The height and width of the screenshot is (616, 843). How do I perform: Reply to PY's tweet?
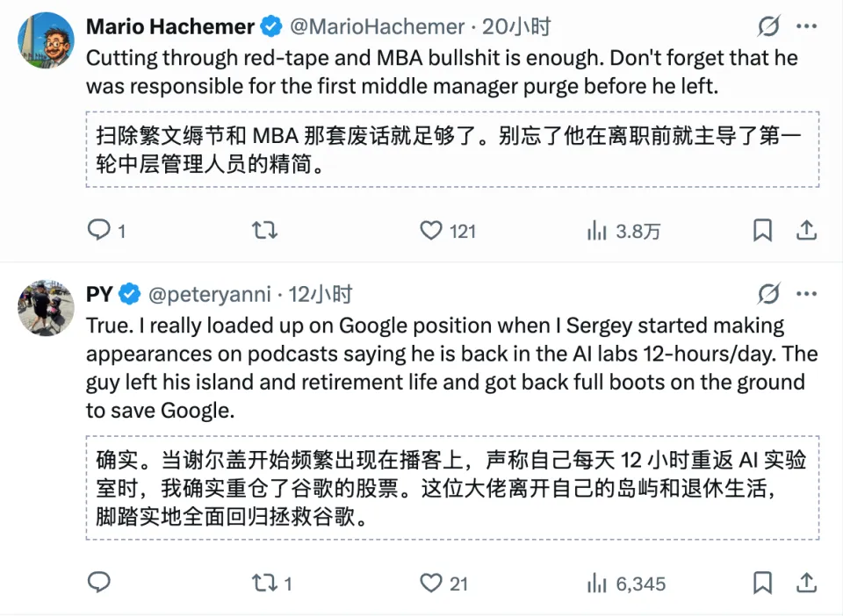point(99,583)
